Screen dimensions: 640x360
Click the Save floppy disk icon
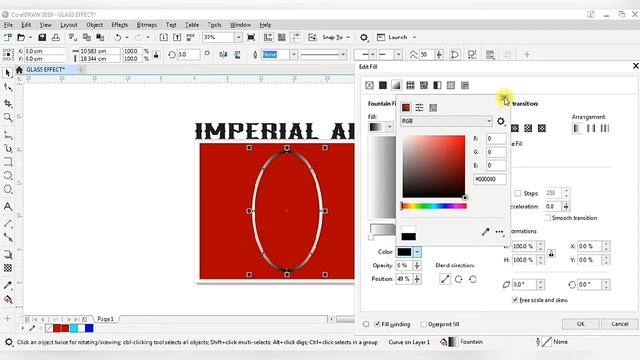[x=42, y=38]
